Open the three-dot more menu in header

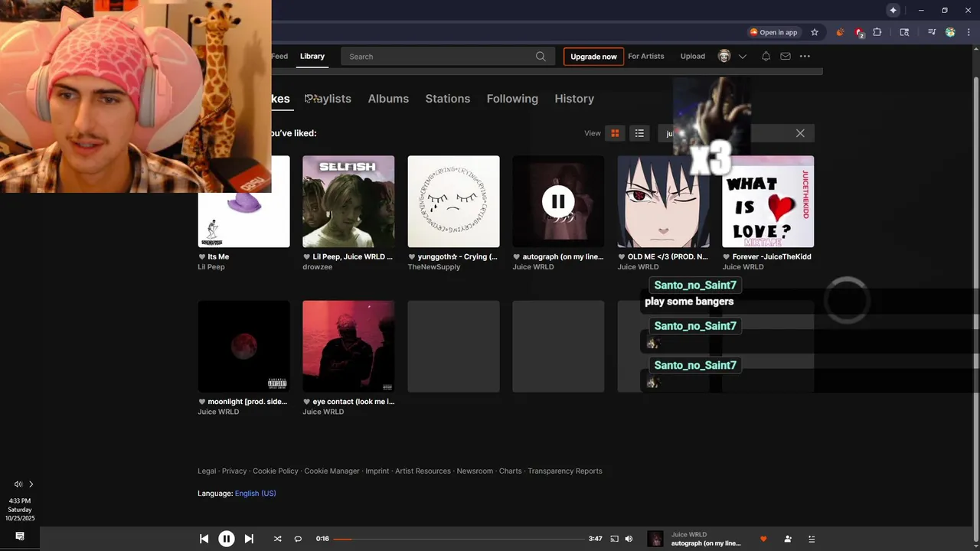tap(805, 56)
